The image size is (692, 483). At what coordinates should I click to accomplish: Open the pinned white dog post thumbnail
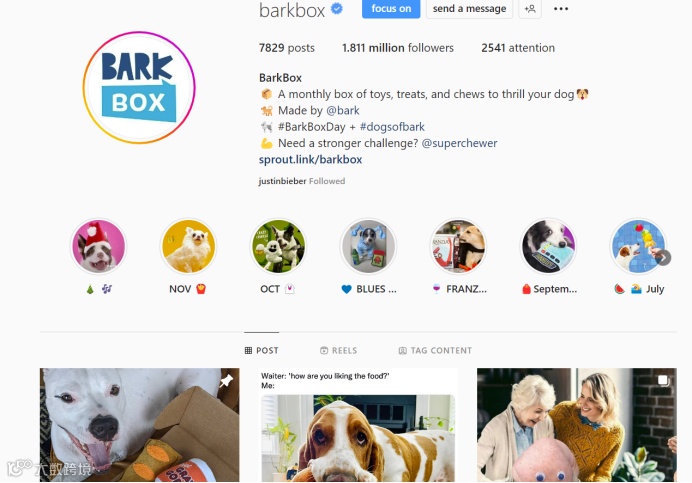139,425
